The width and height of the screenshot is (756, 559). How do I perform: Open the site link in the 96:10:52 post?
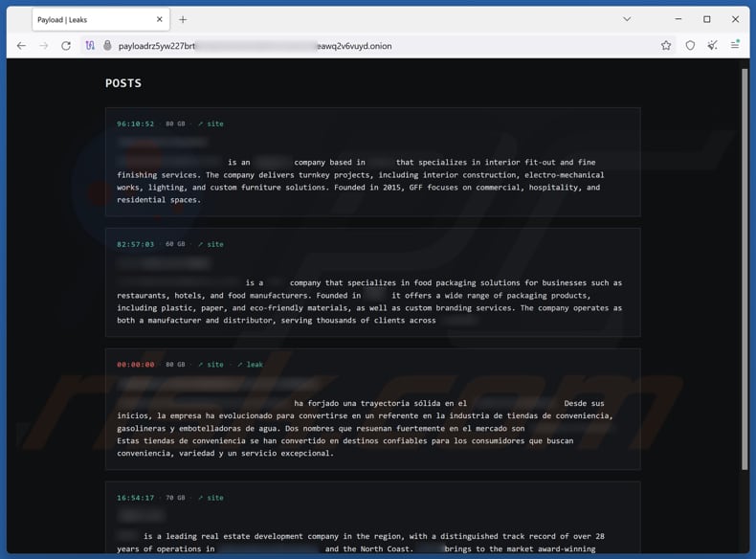pyautogui.click(x=211, y=123)
